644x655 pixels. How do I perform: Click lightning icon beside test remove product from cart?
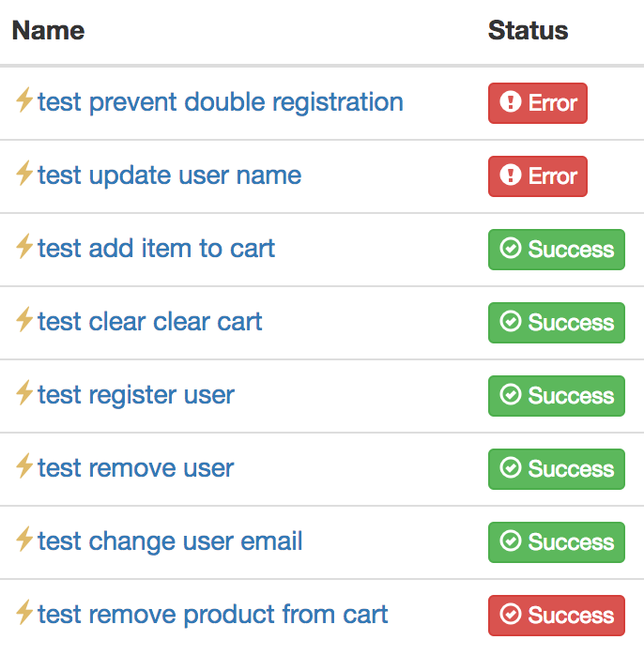[24, 612]
